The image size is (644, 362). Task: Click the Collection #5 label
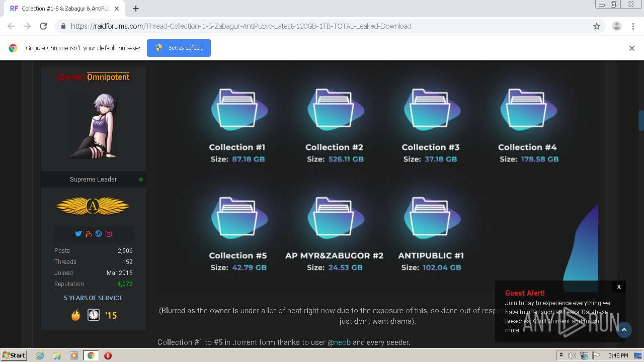[238, 255]
